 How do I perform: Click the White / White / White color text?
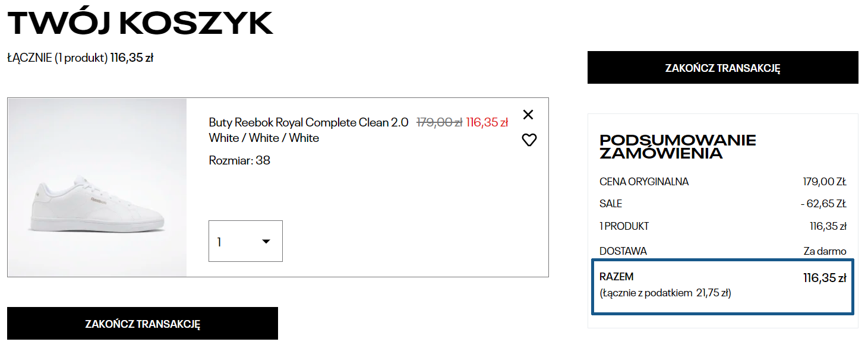click(264, 138)
